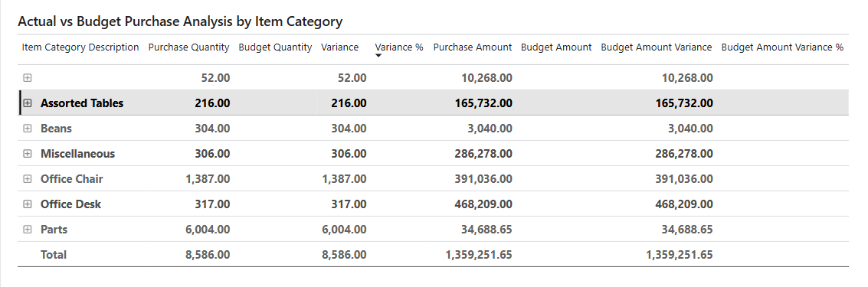The image size is (868, 287).
Task: Click the Purchase Amount column header
Action: pos(472,47)
